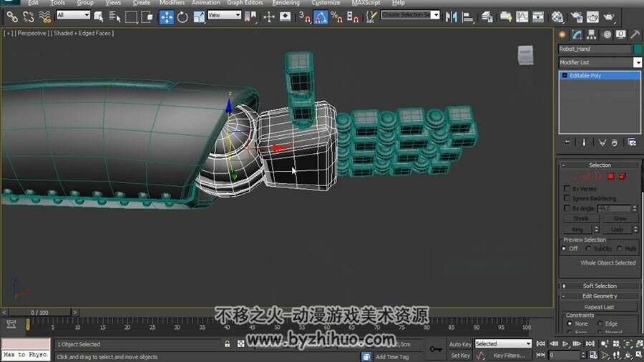Click the ViewCube in viewport
Screen dimensions: 644x362
(x=525, y=55)
